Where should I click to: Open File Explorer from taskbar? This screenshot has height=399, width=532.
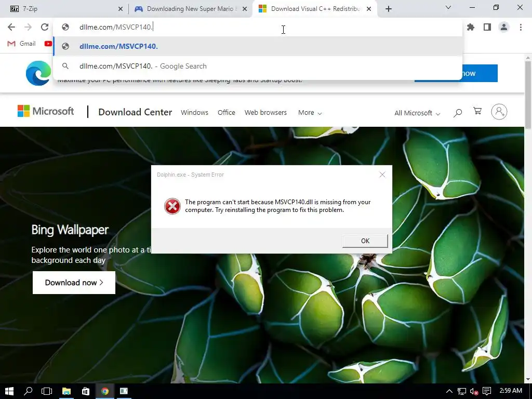(x=66, y=391)
